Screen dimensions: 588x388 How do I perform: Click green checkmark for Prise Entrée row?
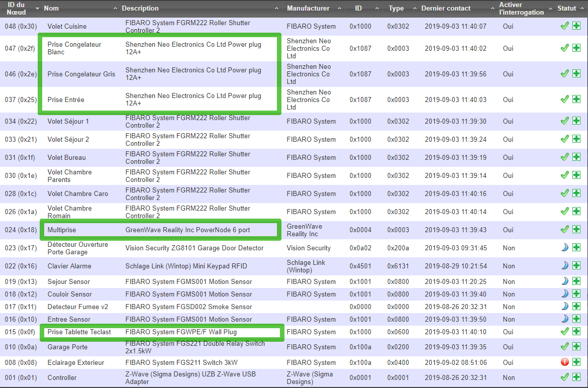click(564, 100)
